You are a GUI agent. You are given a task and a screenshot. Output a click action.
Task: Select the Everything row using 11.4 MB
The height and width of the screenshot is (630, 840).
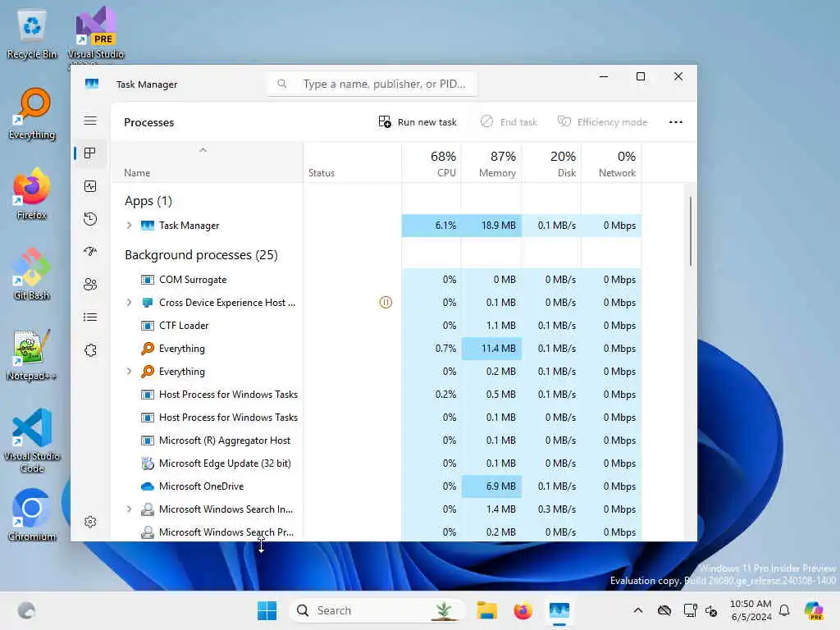point(376,349)
